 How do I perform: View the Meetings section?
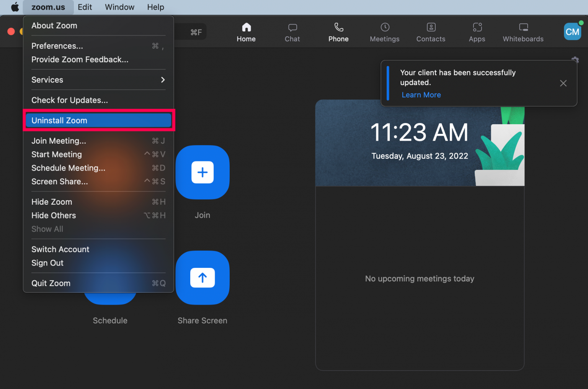point(384,32)
